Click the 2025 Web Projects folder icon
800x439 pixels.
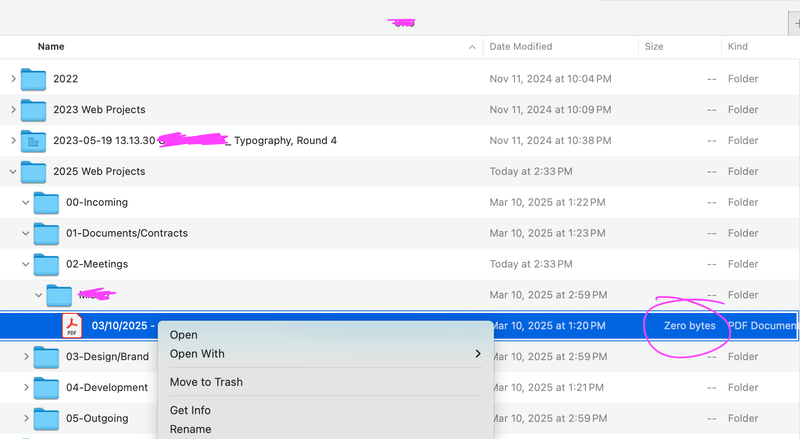[34, 172]
